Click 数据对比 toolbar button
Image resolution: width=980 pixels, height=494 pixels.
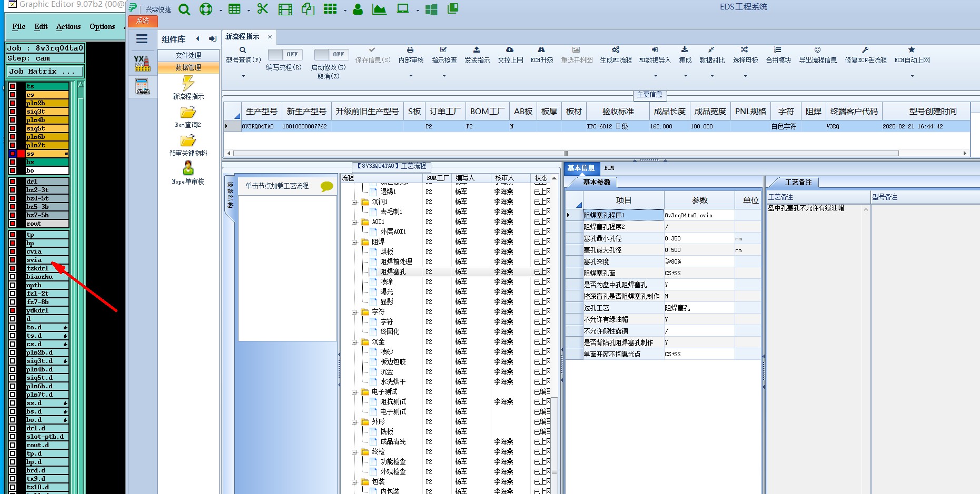(712, 55)
